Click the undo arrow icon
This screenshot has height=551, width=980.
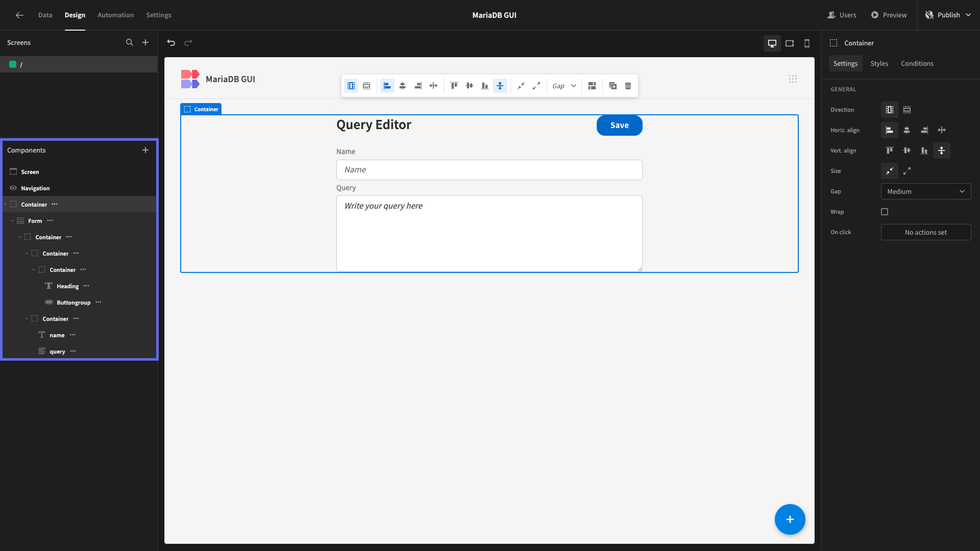[x=171, y=43]
